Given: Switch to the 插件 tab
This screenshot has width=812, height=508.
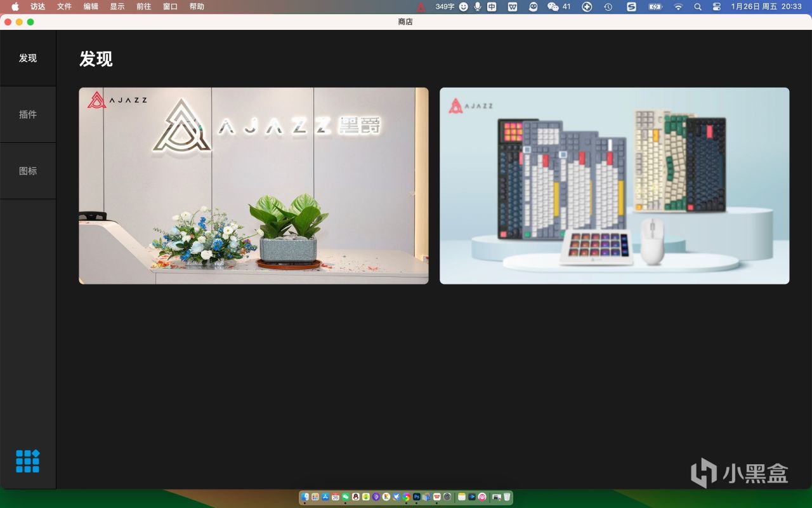Looking at the screenshot, I should click(x=28, y=114).
